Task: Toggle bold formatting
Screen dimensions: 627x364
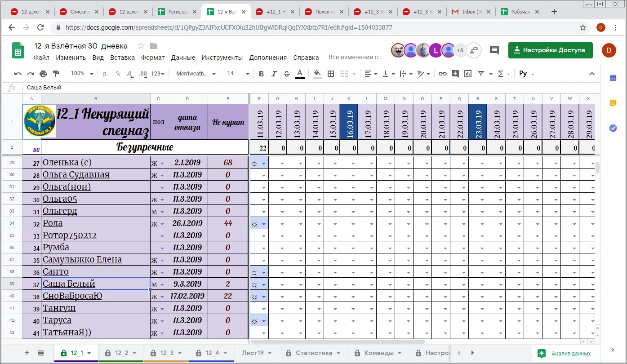Action: point(262,74)
